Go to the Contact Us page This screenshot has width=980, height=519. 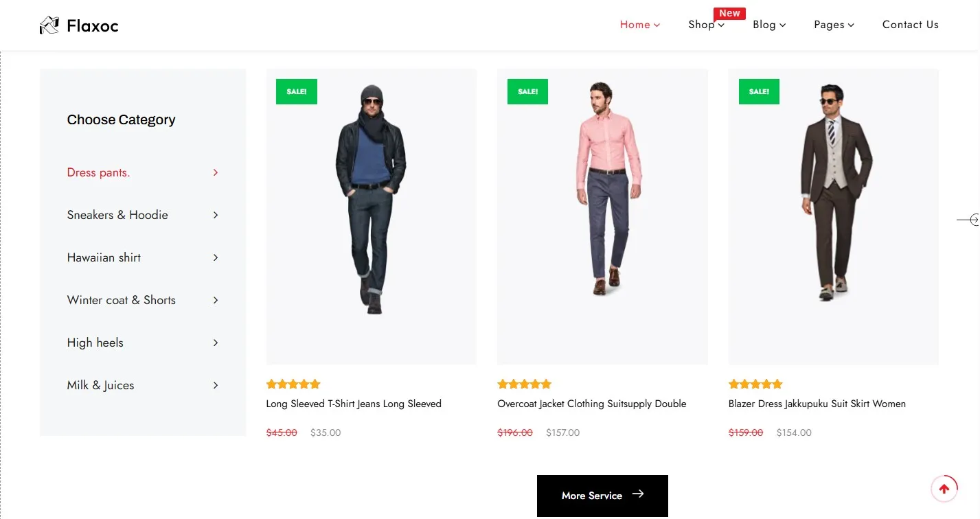910,25
